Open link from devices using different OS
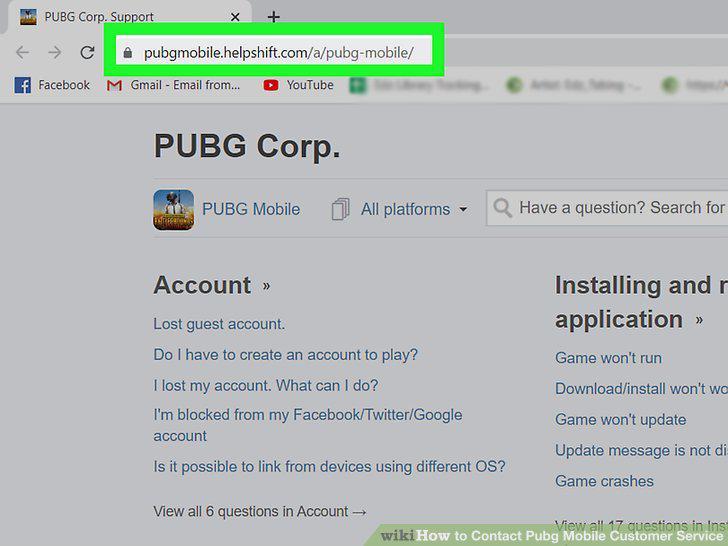Viewport: 728px width, 546px height. [329, 466]
